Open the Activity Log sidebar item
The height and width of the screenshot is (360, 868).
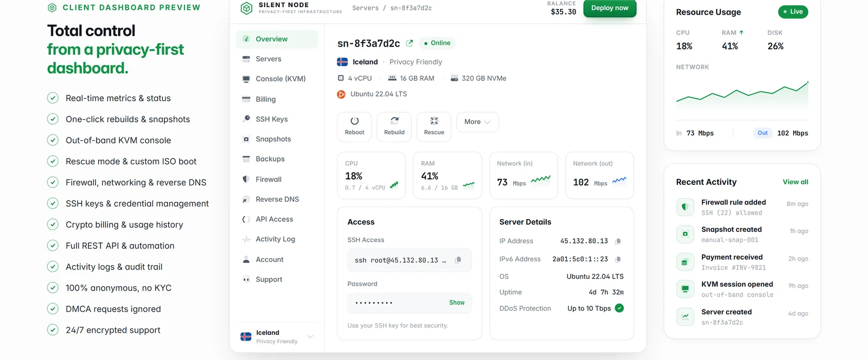277,240
